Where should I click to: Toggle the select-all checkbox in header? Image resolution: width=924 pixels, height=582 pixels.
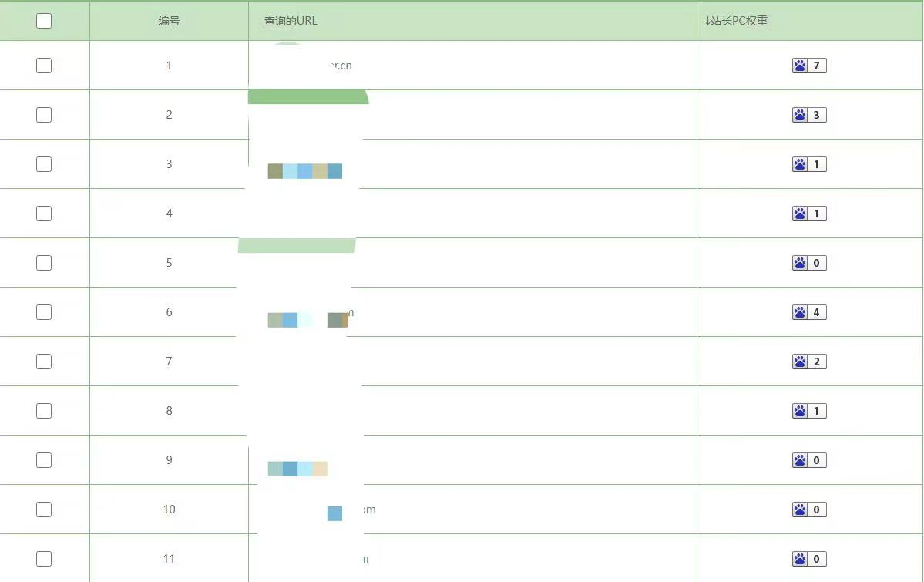point(44,21)
